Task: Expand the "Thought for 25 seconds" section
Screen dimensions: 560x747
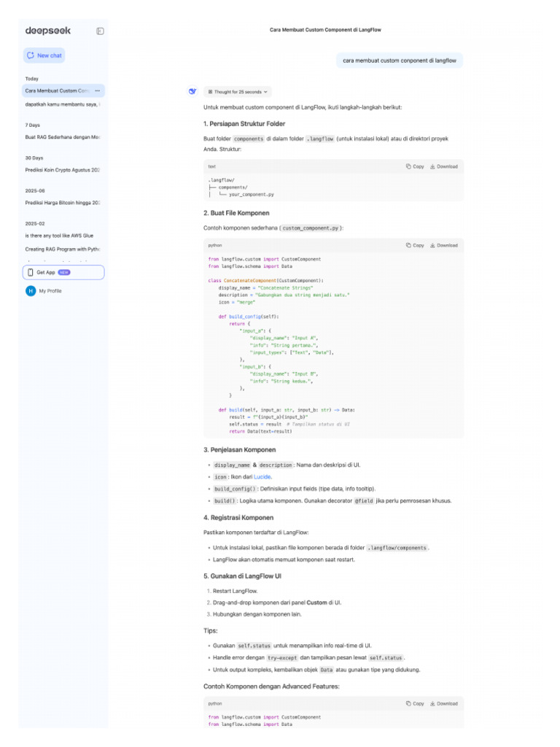Action: pyautogui.click(x=238, y=92)
